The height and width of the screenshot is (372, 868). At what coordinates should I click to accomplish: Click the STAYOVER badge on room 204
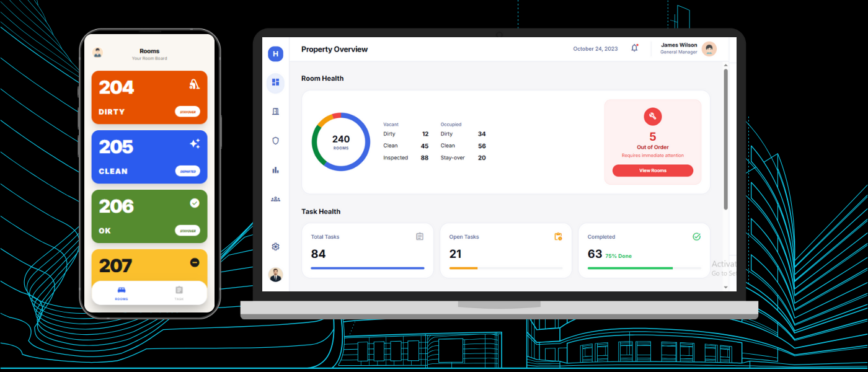187,112
